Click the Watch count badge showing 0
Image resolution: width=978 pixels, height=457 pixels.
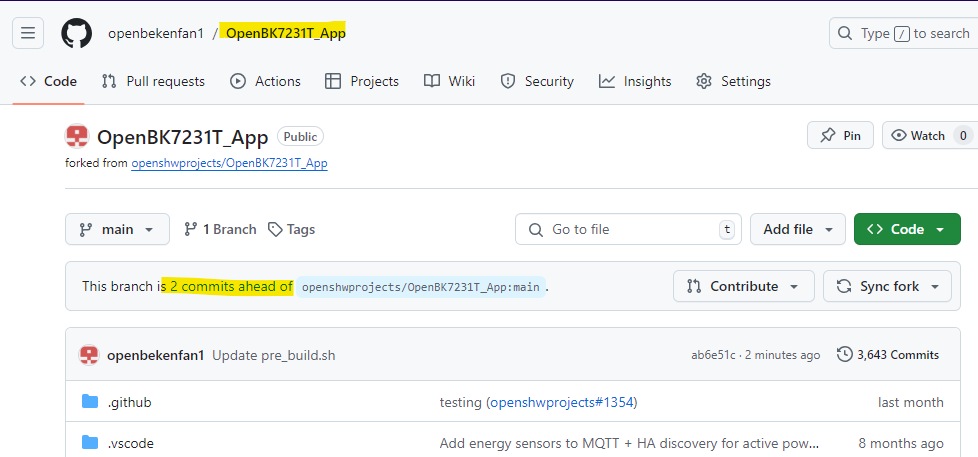tap(963, 135)
